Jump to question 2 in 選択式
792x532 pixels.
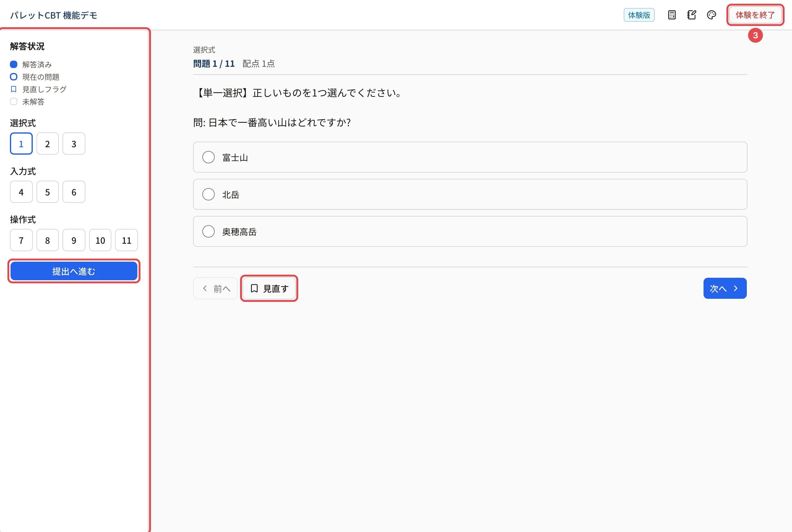click(48, 144)
